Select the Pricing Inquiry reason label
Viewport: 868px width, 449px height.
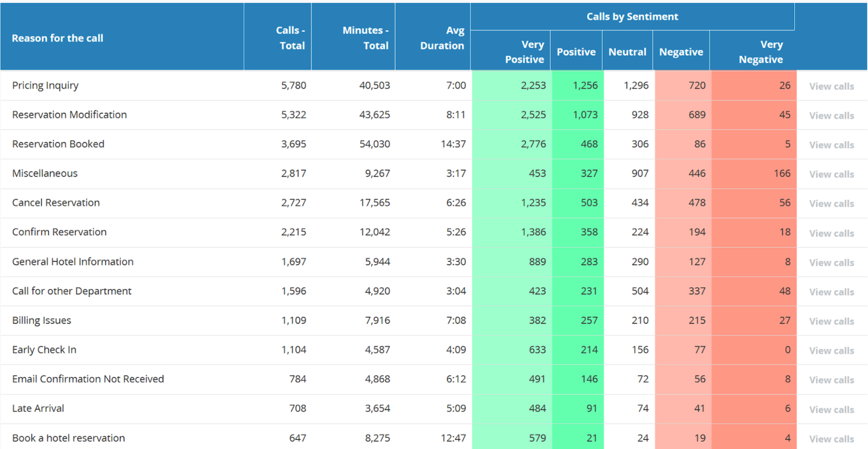click(x=45, y=85)
